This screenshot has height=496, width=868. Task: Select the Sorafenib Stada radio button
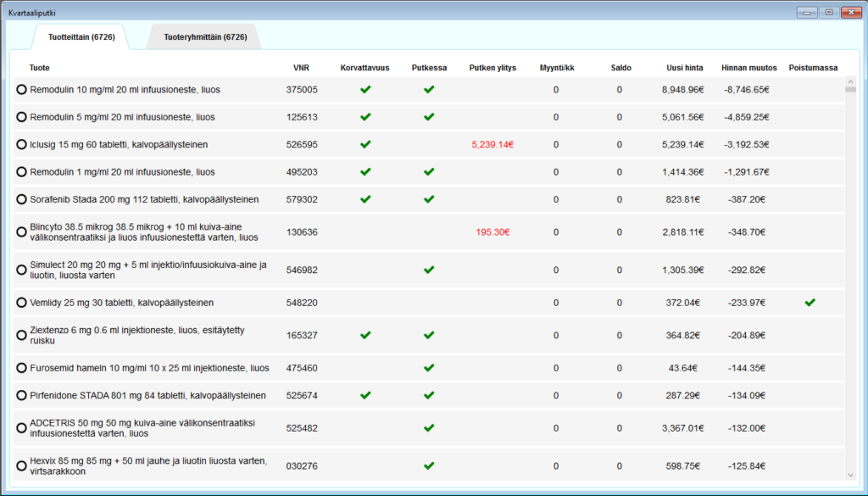(x=21, y=199)
